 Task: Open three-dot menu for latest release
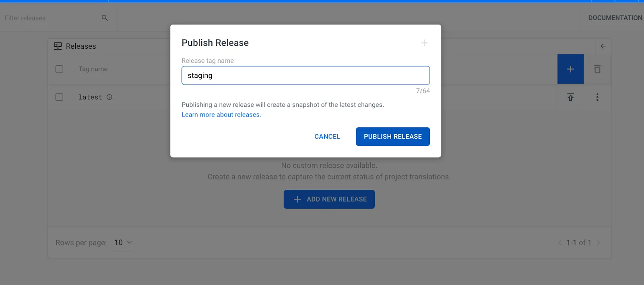click(x=597, y=97)
